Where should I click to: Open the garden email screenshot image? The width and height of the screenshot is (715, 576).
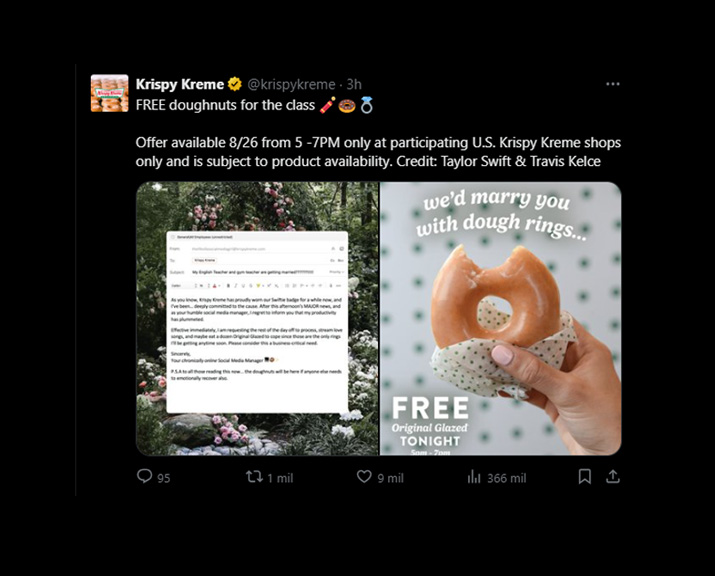[x=258, y=318]
